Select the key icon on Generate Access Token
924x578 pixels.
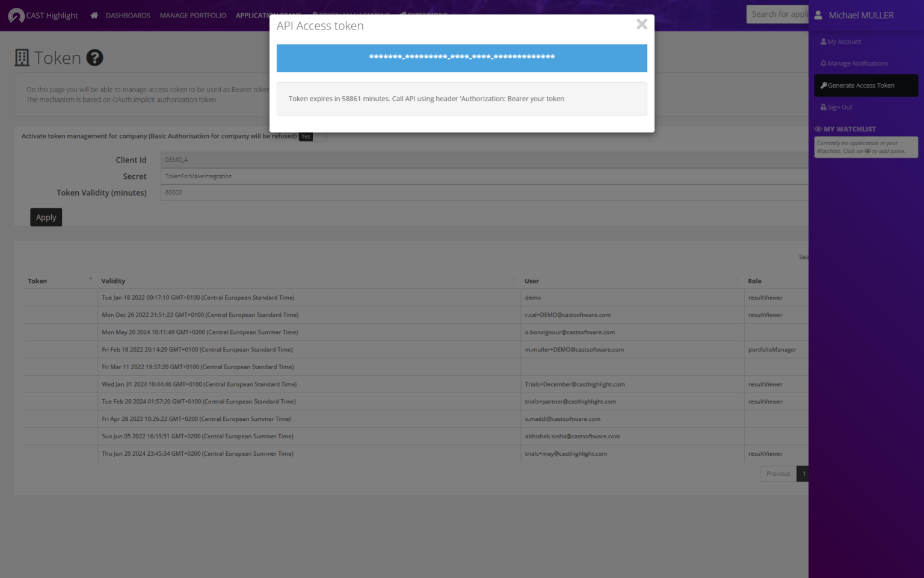[824, 85]
